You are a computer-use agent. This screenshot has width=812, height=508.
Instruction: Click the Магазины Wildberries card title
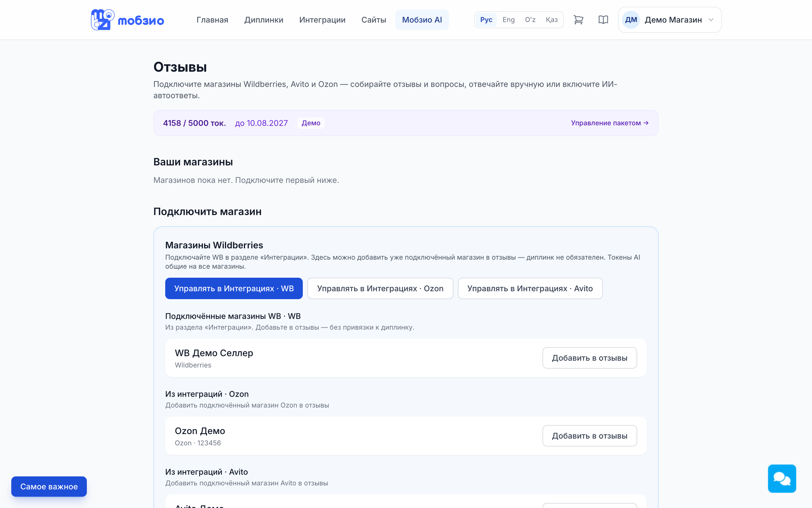click(214, 245)
